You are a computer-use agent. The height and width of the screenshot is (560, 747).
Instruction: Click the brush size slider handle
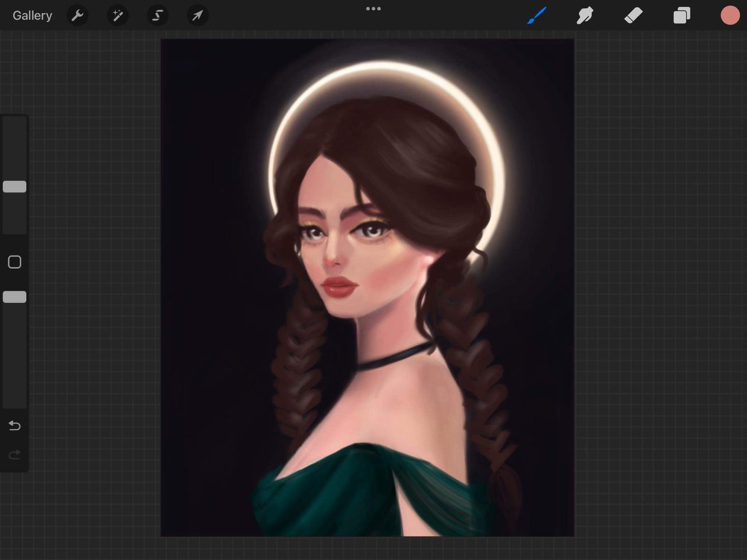coord(14,187)
